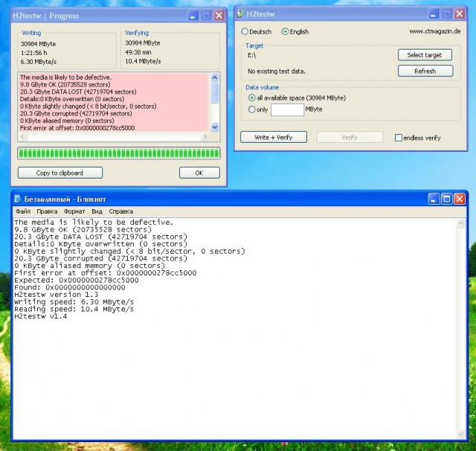
Task: Click the results log scroll up arrow
Action: pos(215,77)
